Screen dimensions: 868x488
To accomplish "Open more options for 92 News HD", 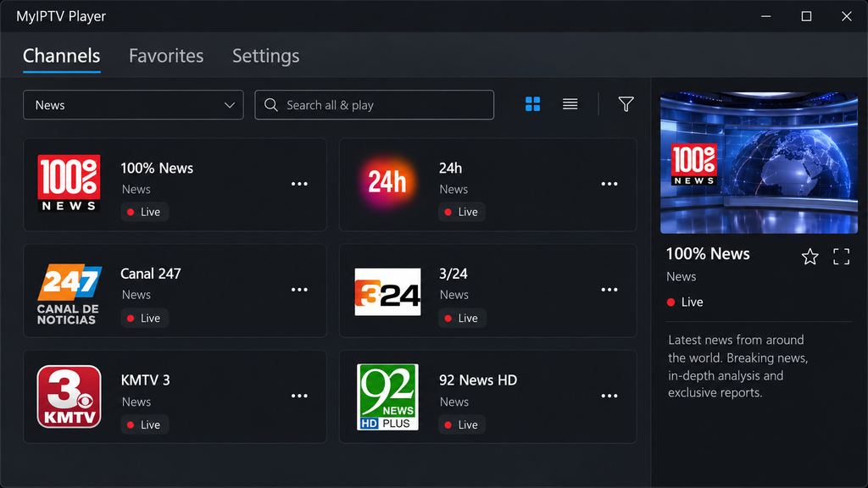I will (609, 396).
